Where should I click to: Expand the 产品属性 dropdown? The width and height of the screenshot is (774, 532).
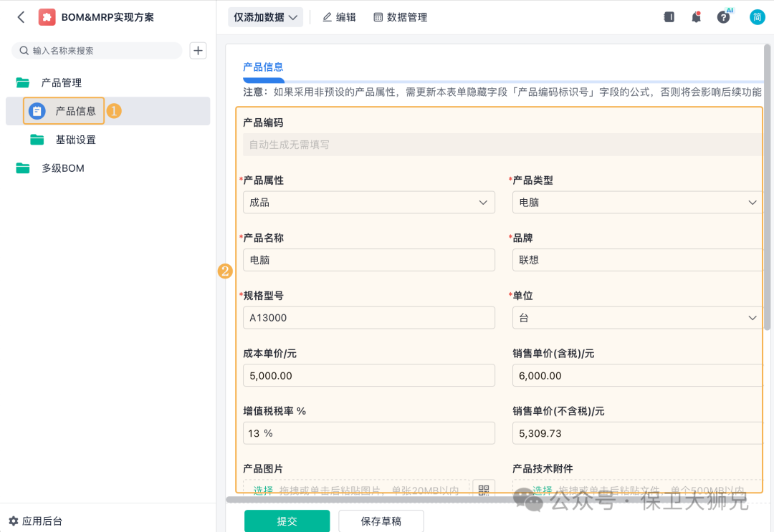click(x=369, y=203)
